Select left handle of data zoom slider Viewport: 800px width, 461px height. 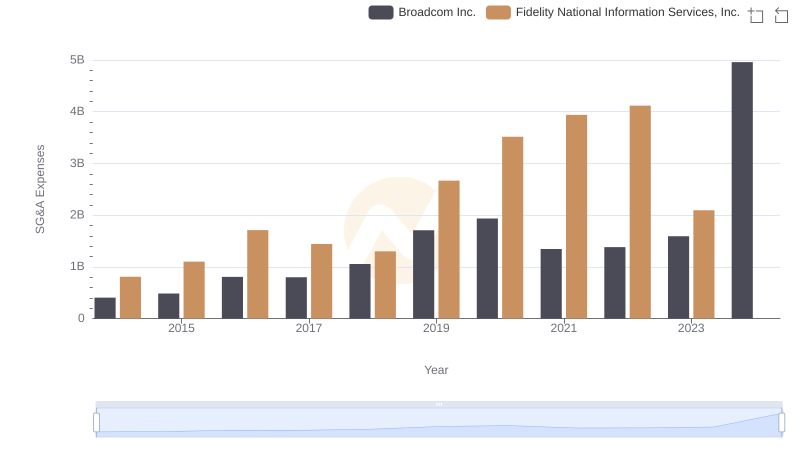click(96, 422)
